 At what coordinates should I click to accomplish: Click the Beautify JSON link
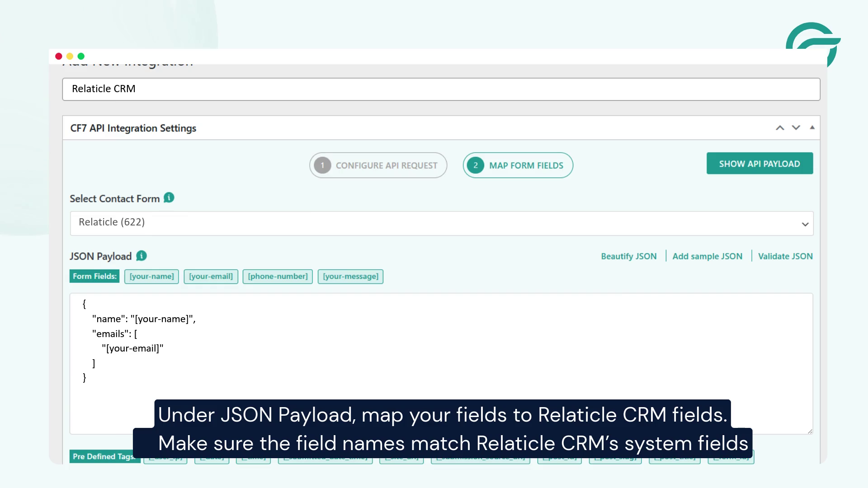pyautogui.click(x=629, y=256)
